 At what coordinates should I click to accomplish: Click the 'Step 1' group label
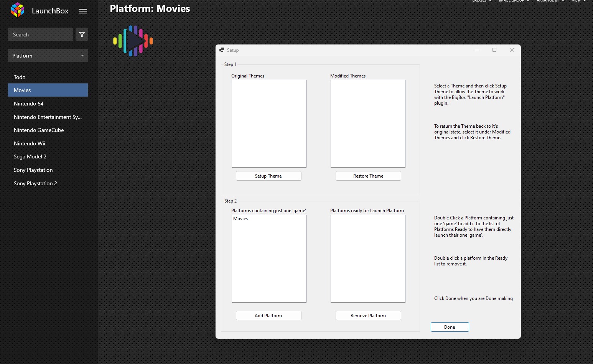231,64
